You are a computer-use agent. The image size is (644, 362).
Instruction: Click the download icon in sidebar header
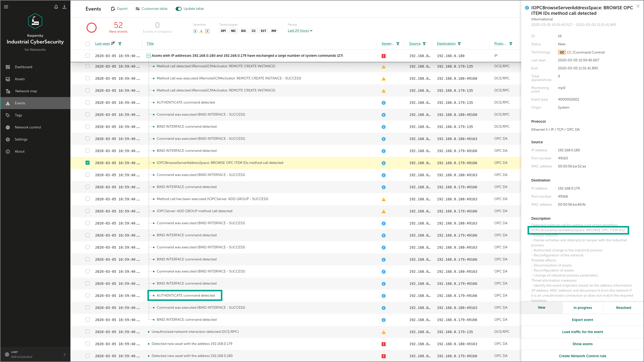64,7
